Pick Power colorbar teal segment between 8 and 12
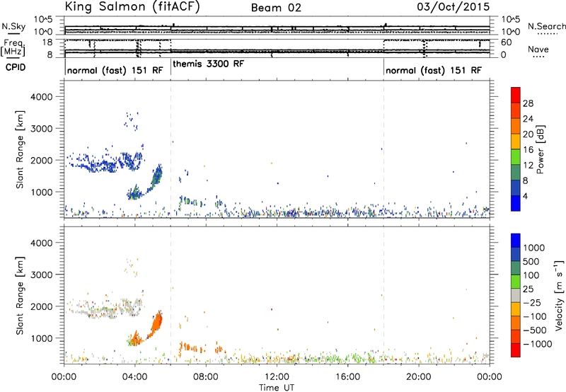Image resolution: width=566 pixels, height=392 pixels. pos(516,173)
